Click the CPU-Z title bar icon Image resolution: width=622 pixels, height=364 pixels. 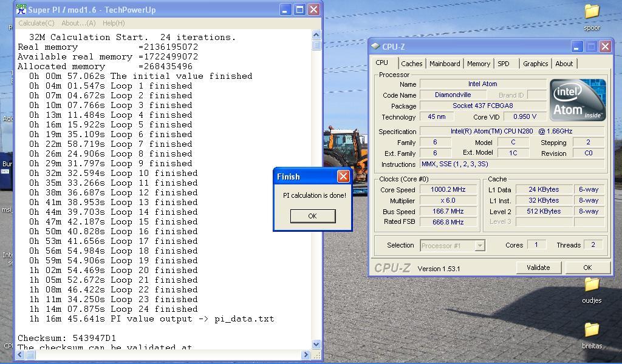coord(375,46)
